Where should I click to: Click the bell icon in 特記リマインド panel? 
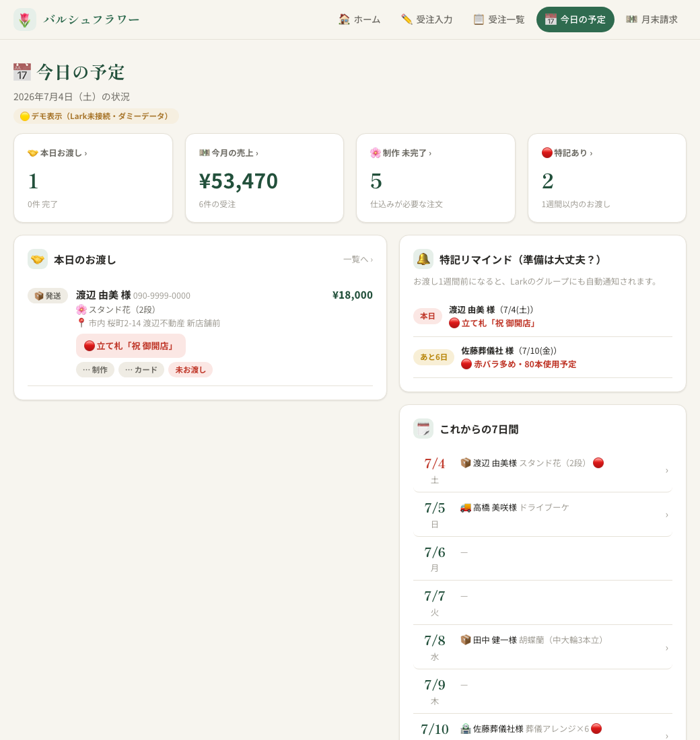coord(423,259)
